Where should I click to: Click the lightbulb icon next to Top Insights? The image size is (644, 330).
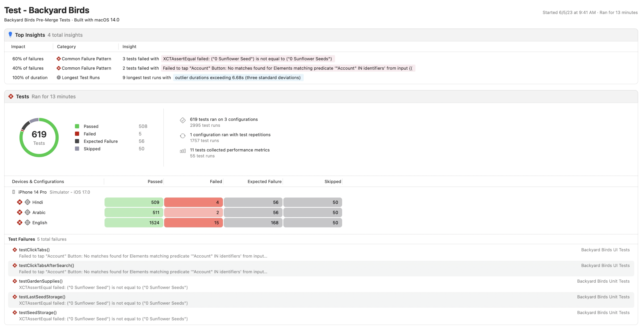(x=10, y=35)
